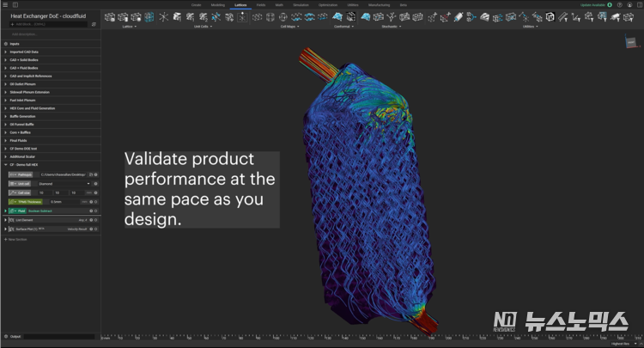This screenshot has height=348, width=644.
Task: Select the Boolean Subtract label on Fluid row
Action: click(x=40, y=211)
